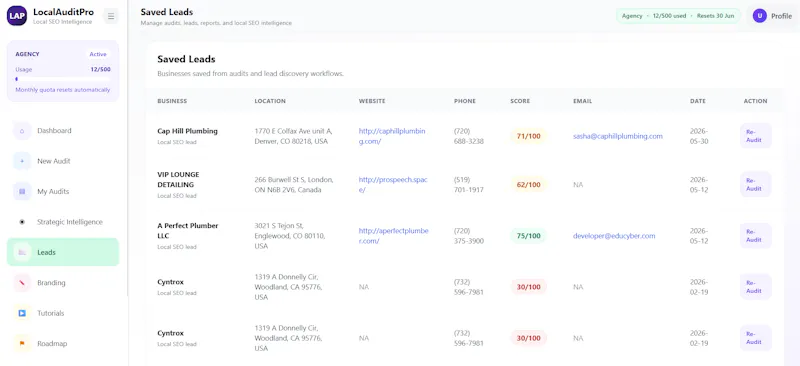This screenshot has height=366, width=800.
Task: Click the SCORE column header
Action: pos(520,101)
